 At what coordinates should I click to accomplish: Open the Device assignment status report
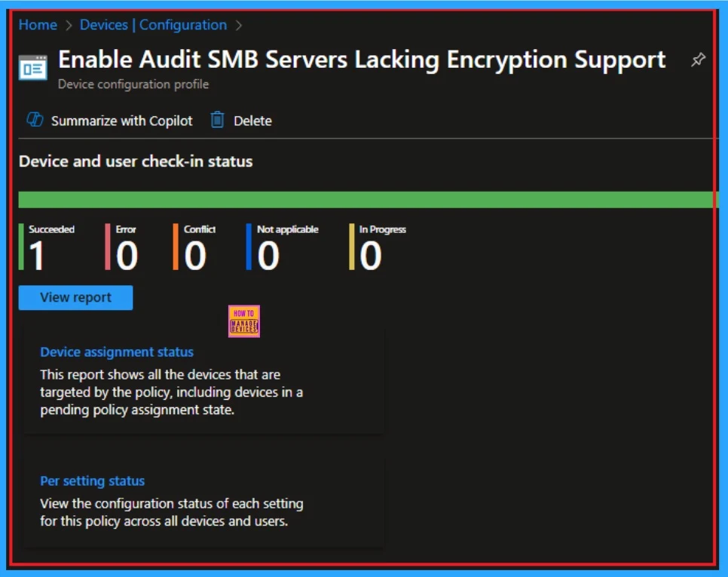(x=117, y=352)
